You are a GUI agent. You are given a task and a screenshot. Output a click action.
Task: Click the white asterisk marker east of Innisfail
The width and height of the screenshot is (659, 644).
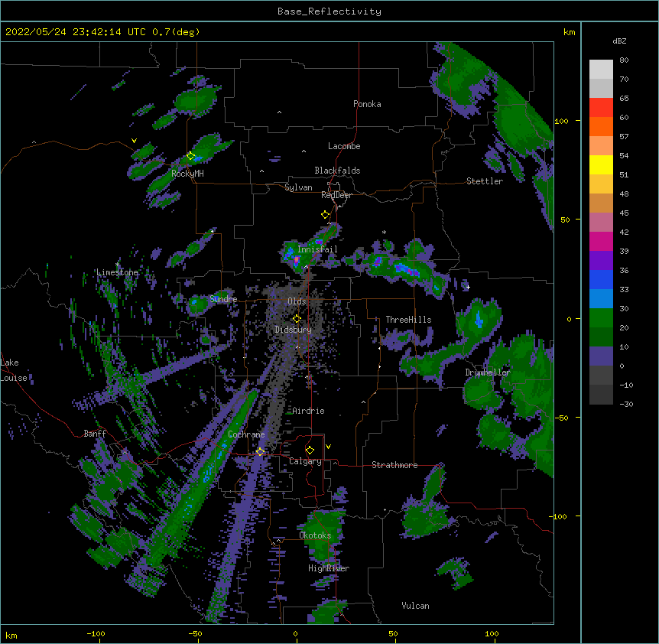point(384,233)
